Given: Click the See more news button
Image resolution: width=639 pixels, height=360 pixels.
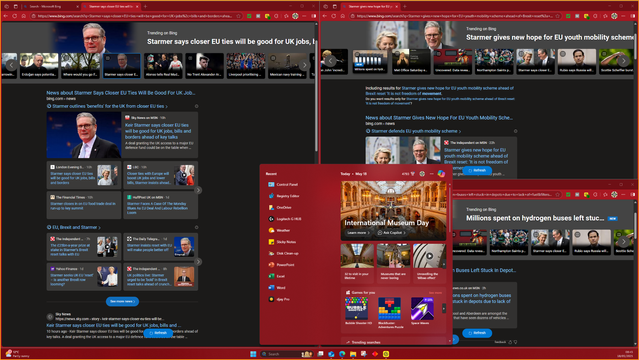Looking at the screenshot, I should [x=122, y=301].
